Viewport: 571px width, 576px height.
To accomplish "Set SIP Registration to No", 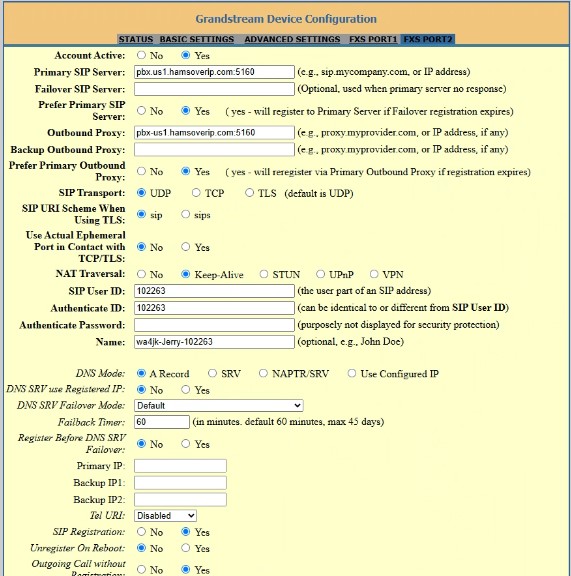I will [x=141, y=532].
